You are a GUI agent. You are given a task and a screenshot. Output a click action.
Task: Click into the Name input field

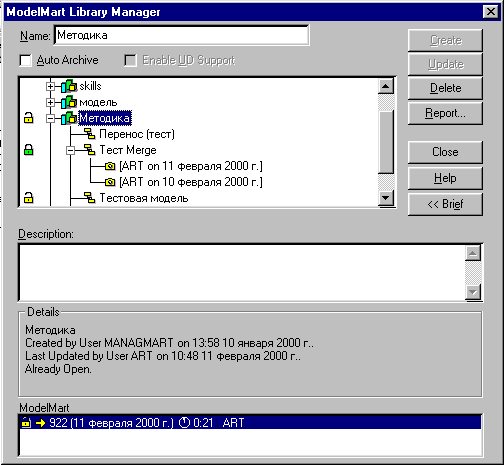click(x=181, y=35)
